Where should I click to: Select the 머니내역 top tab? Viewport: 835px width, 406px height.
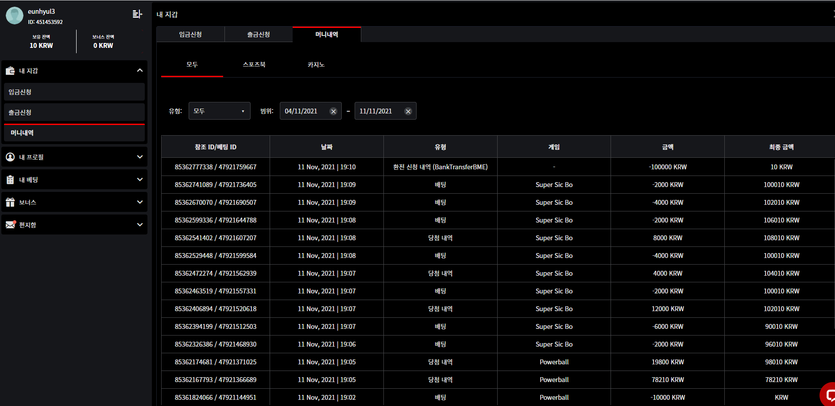[x=327, y=34]
